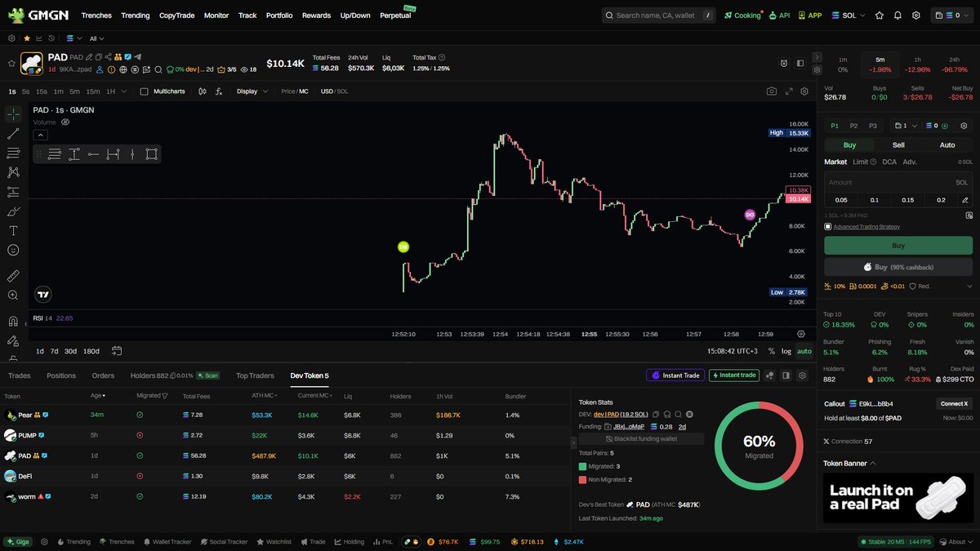This screenshot has width=980, height=551.
Task: Open the dev | PAD wallet link
Action: 606,414
